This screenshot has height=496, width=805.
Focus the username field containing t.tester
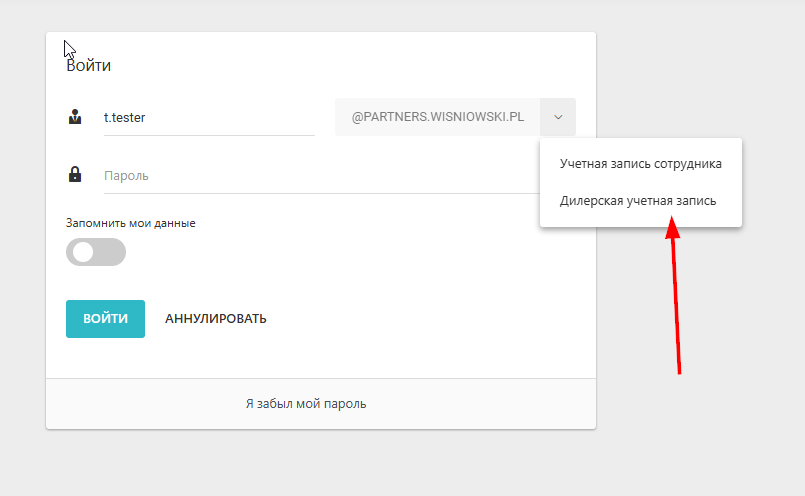coord(208,117)
